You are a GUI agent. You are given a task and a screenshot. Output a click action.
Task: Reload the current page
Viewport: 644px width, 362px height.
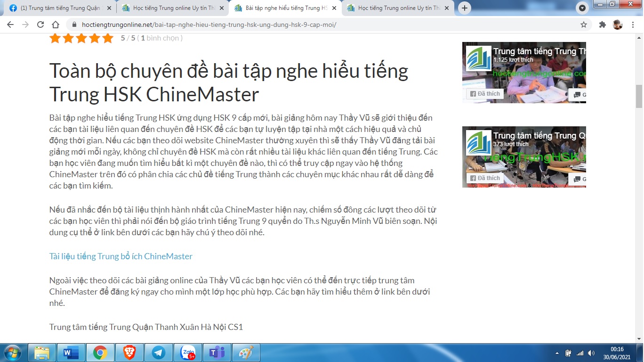pos(40,25)
